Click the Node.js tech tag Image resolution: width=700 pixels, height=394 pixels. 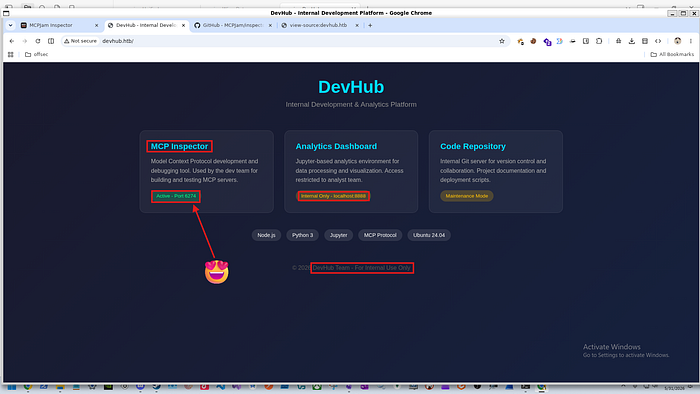(267, 235)
